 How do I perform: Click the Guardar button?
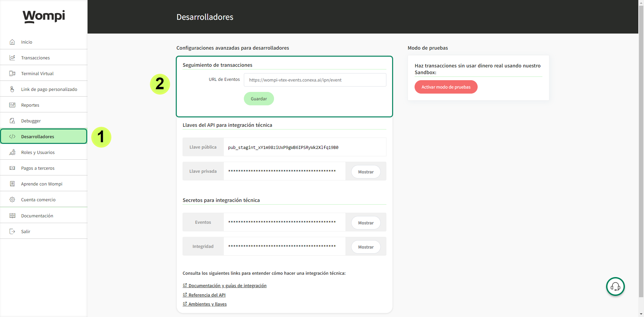(x=259, y=99)
